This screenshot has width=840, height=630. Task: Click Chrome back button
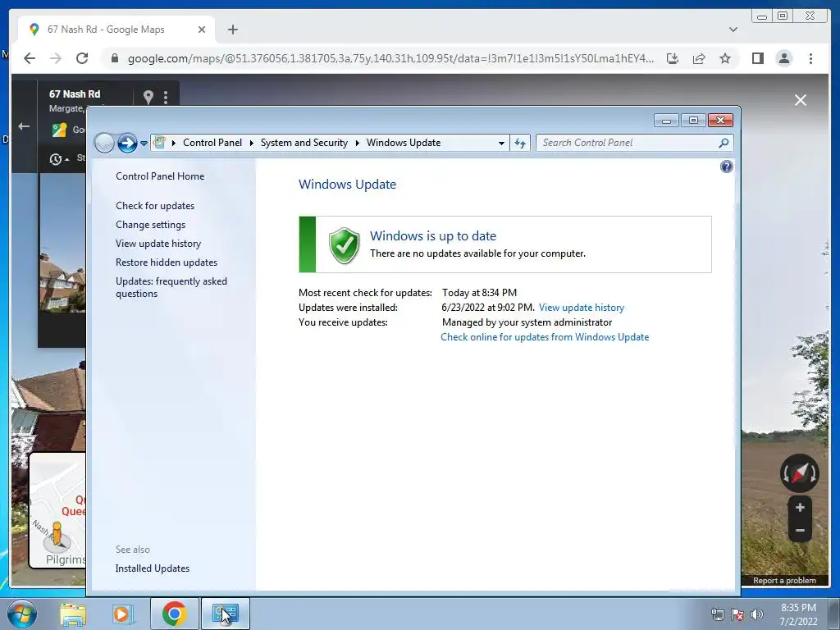[30, 58]
